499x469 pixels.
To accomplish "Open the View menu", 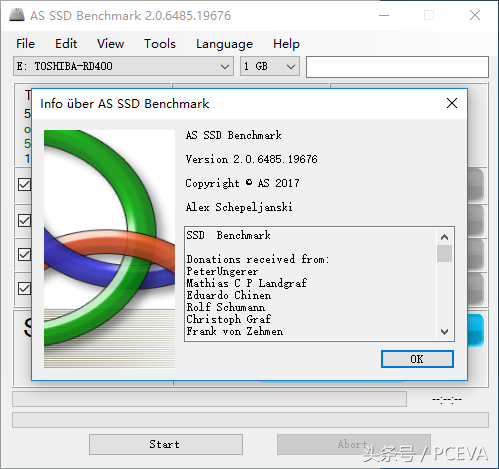I will point(110,44).
